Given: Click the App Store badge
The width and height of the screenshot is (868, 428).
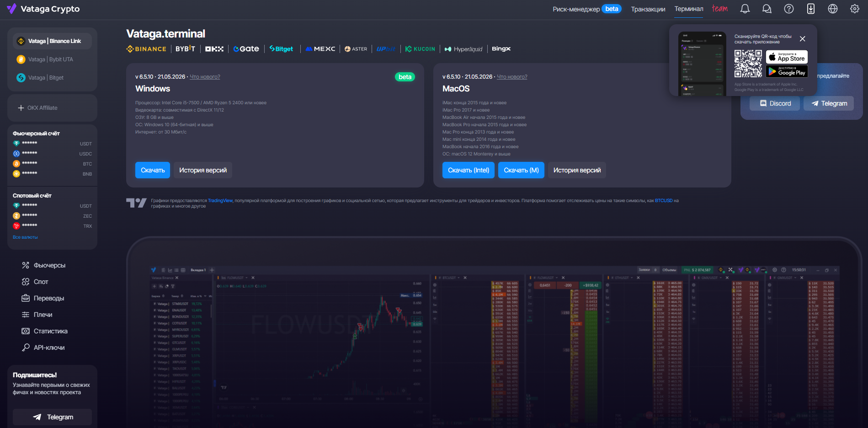Looking at the screenshot, I should click(x=787, y=57).
